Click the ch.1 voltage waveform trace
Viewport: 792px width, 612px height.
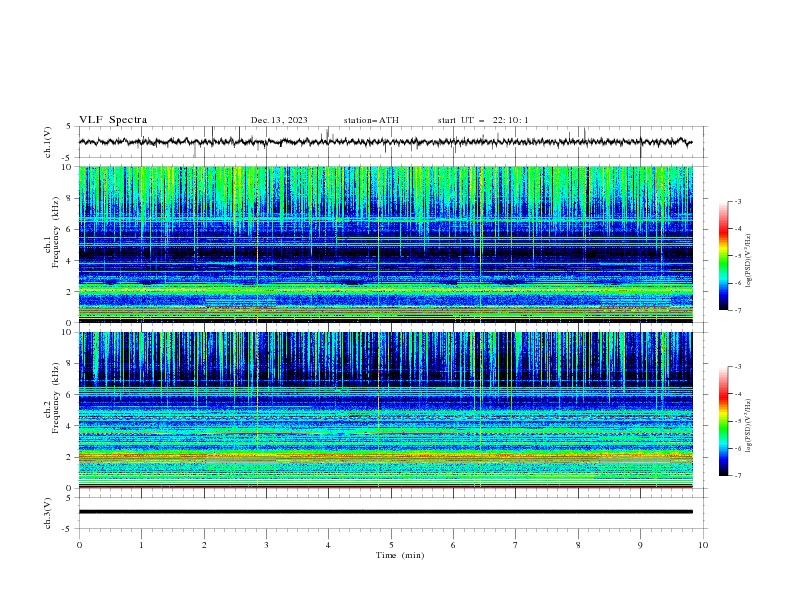(x=386, y=142)
